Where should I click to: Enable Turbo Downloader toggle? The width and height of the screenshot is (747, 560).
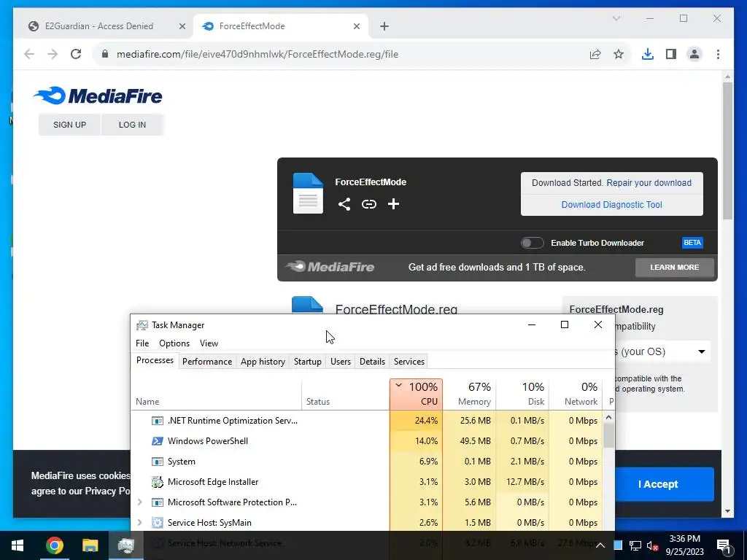tap(532, 243)
